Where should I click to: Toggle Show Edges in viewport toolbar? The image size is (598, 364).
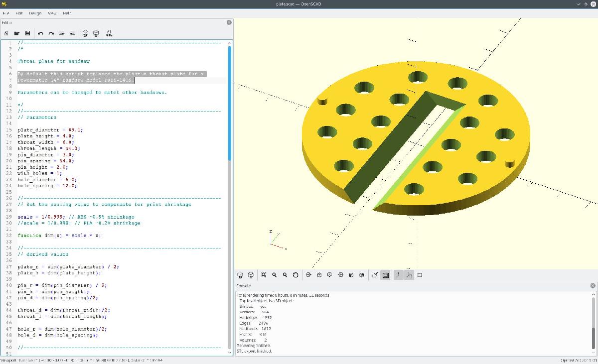[x=420, y=275]
